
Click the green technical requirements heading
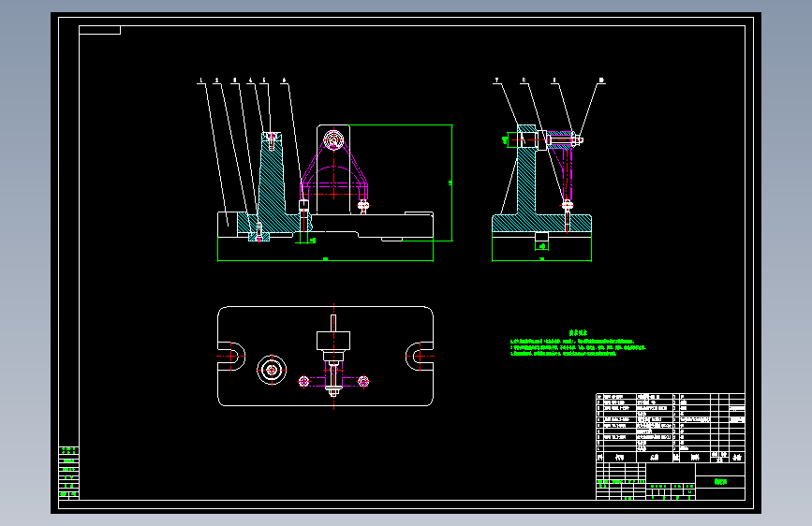[578, 333]
